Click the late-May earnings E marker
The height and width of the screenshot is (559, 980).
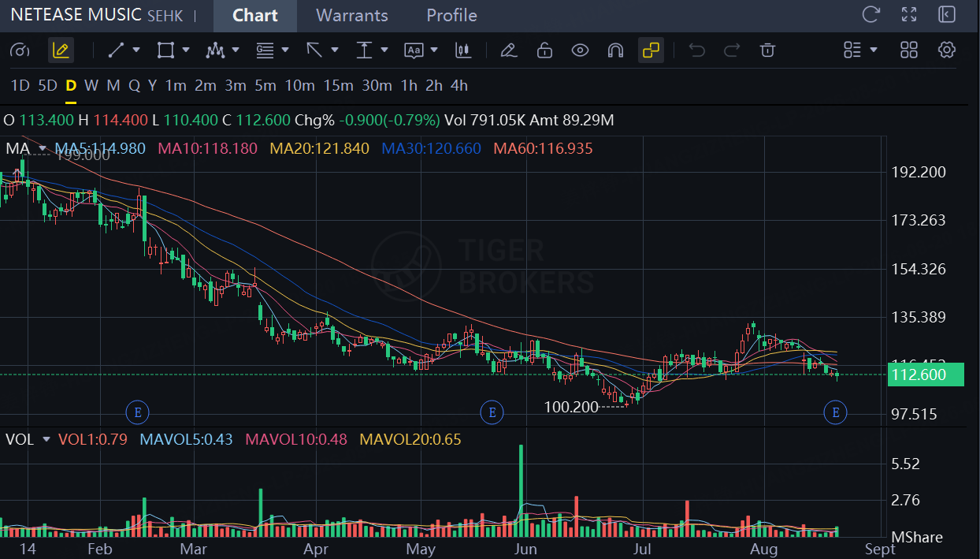tap(492, 412)
